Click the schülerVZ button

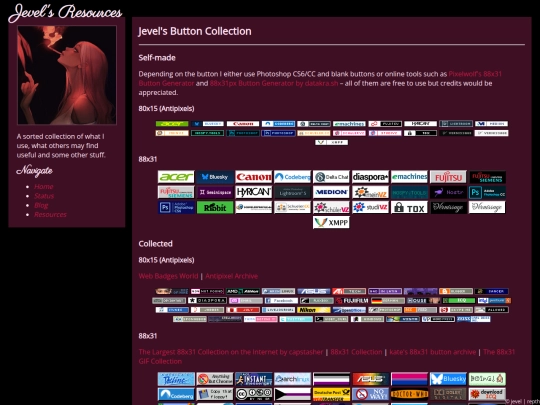point(331,207)
